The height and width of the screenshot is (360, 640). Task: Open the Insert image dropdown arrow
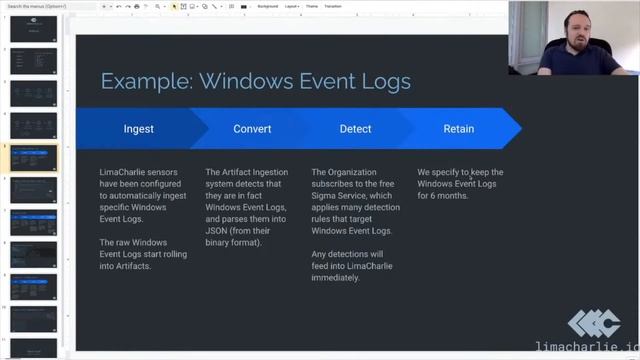tap(197, 7)
